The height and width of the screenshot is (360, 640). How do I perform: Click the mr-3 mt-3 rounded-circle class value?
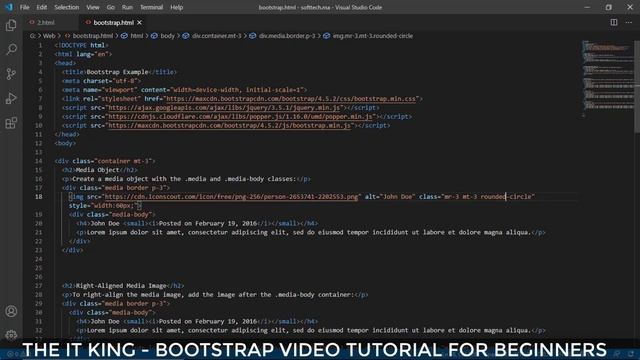(x=488, y=197)
